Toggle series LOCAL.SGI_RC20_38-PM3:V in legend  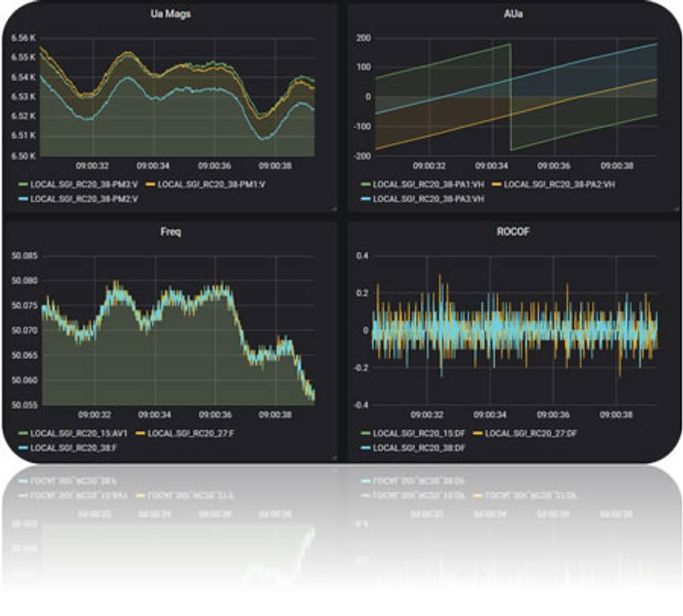pos(83,184)
